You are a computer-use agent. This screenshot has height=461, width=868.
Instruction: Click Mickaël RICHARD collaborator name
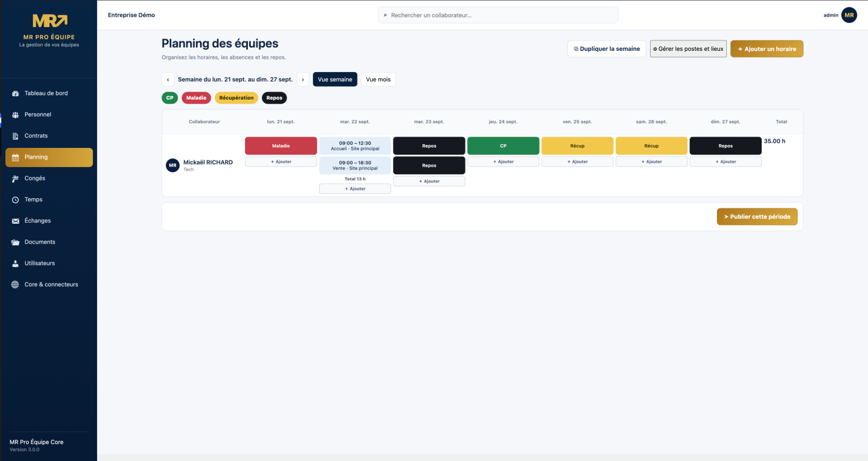coord(208,162)
